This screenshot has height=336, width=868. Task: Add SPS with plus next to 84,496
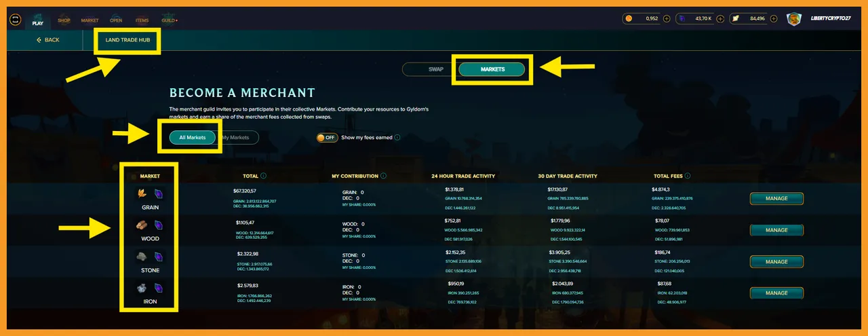click(x=774, y=19)
